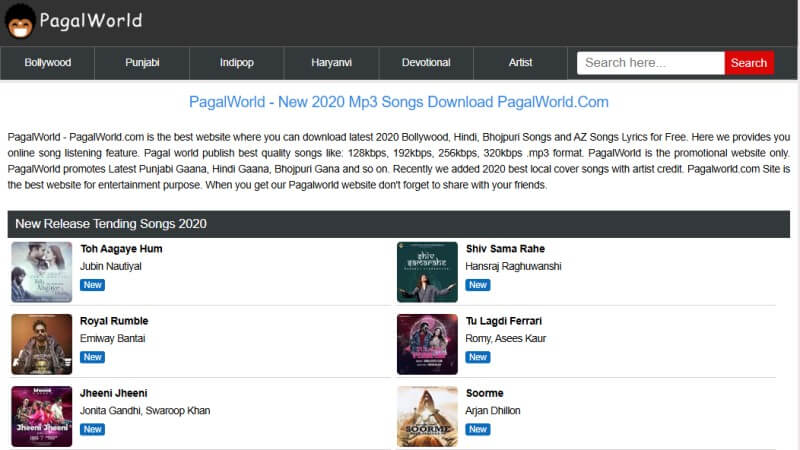Viewport: 800px width, 450px height.
Task: Select the Indipop menu item
Action: (x=237, y=63)
